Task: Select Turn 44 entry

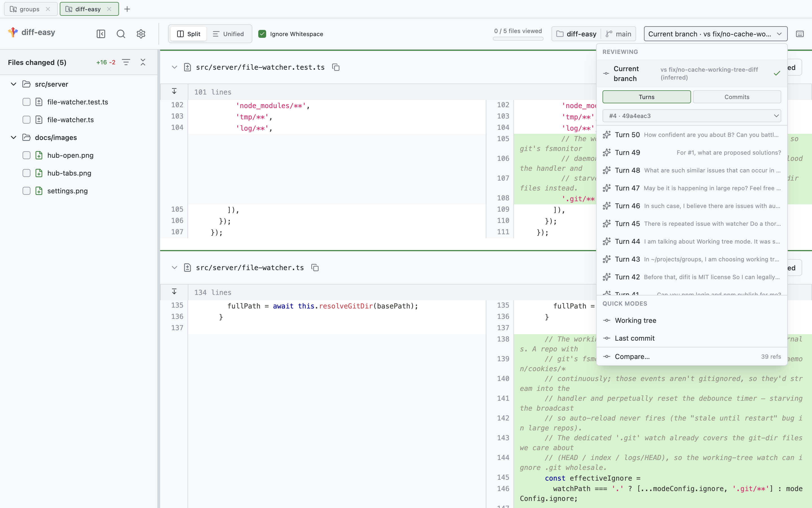Action: (692, 242)
